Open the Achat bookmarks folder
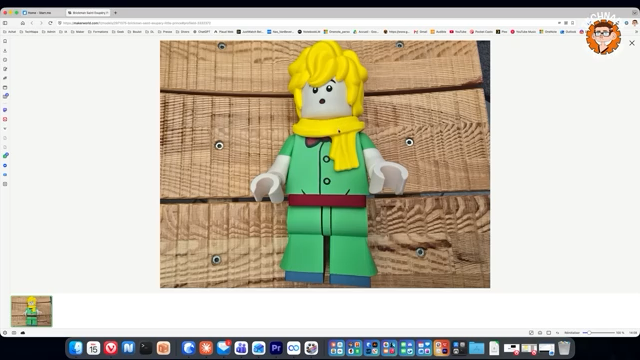This screenshot has height=360, width=640. tap(10, 31)
